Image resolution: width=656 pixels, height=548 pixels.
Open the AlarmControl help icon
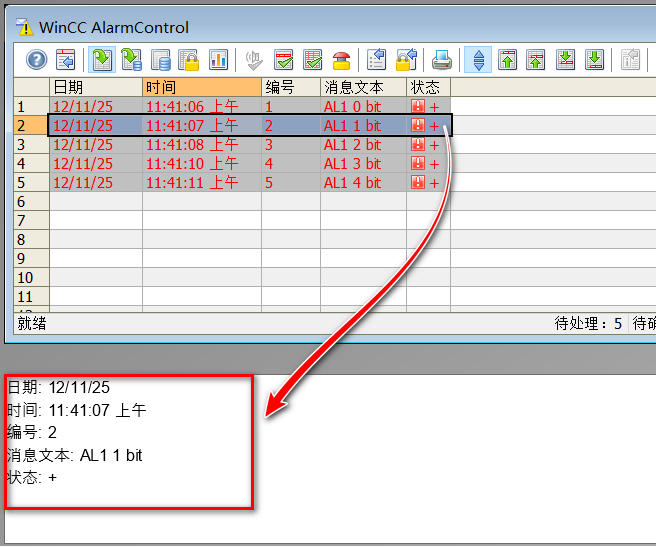pos(37,60)
